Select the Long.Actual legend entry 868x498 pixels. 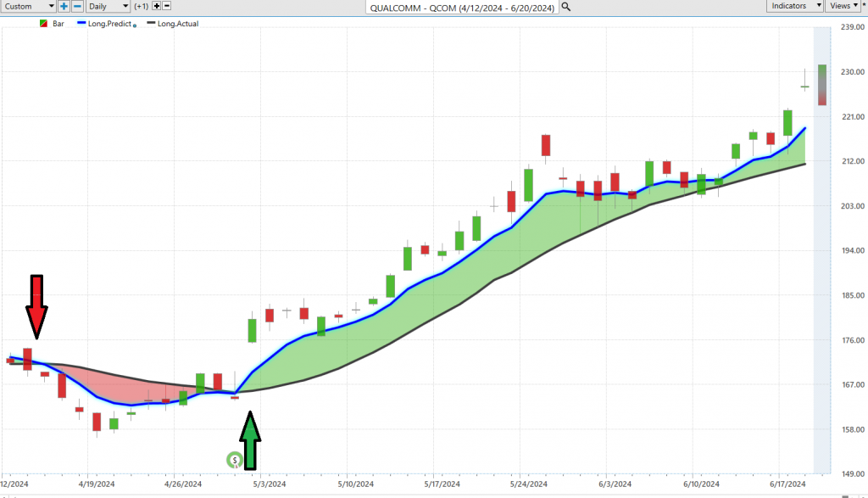(x=178, y=24)
